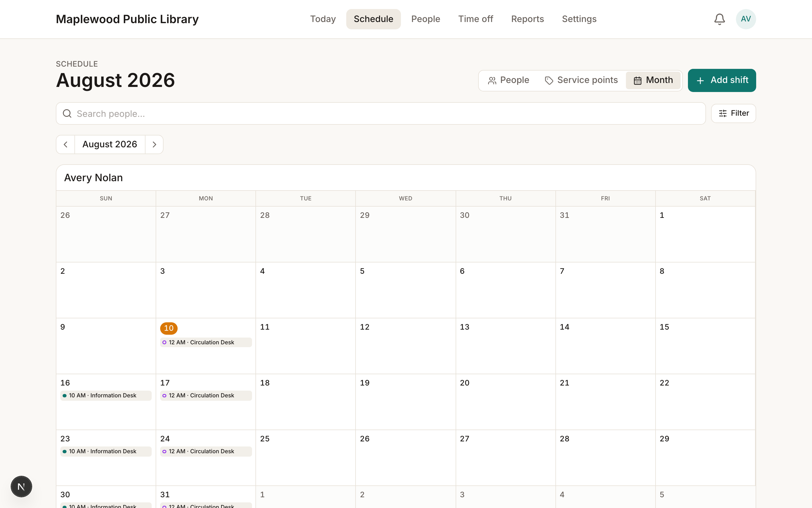Open notifications bell
The height and width of the screenshot is (508, 812).
719,19
